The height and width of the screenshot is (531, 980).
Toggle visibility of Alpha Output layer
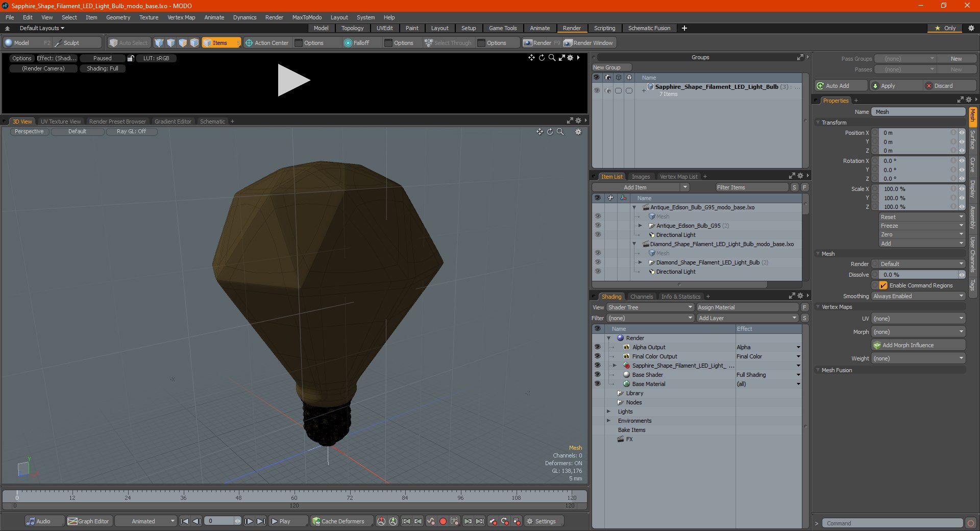click(597, 347)
